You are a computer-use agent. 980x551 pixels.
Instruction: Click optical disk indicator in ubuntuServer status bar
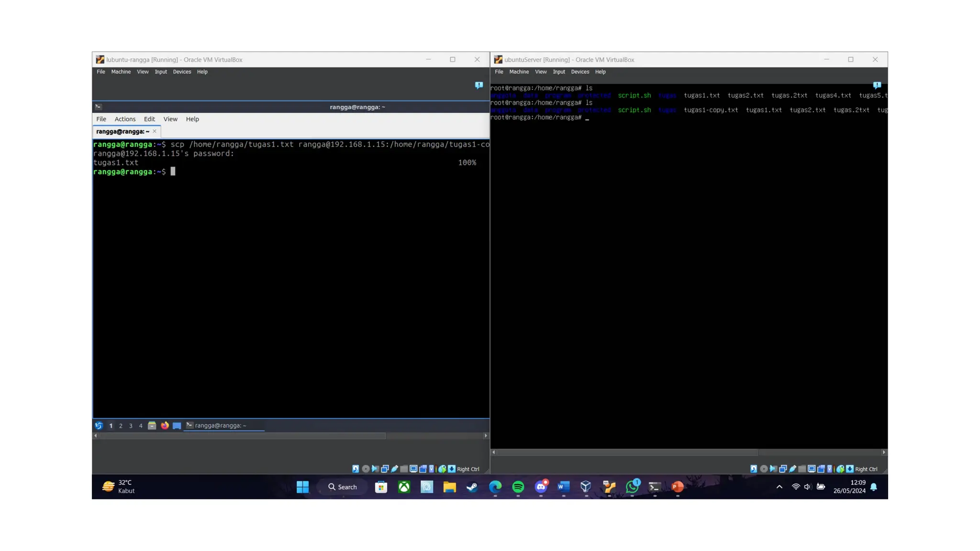pos(764,469)
